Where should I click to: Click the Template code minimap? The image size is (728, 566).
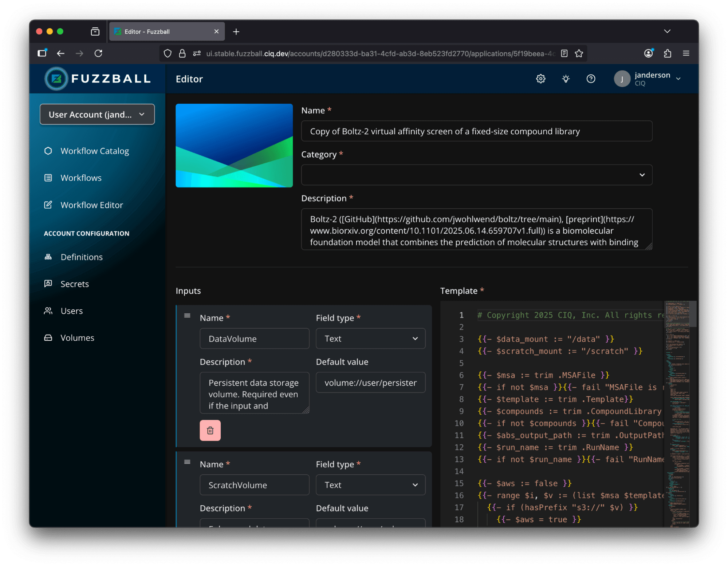[677, 413]
